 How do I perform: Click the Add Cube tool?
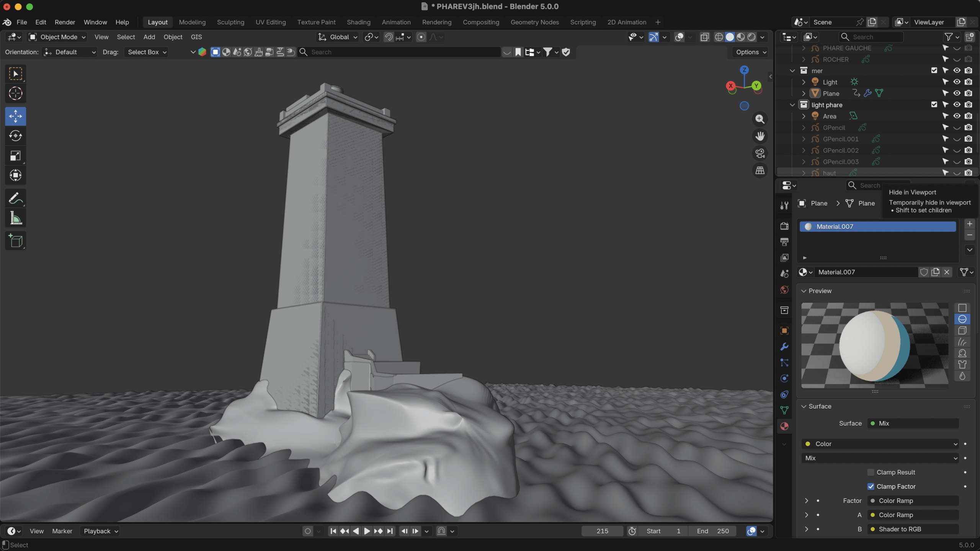coord(15,241)
